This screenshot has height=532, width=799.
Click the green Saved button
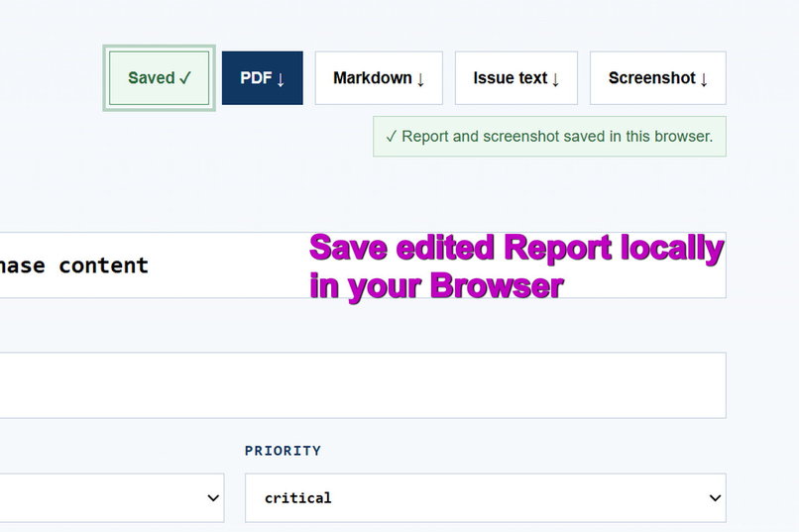click(159, 78)
